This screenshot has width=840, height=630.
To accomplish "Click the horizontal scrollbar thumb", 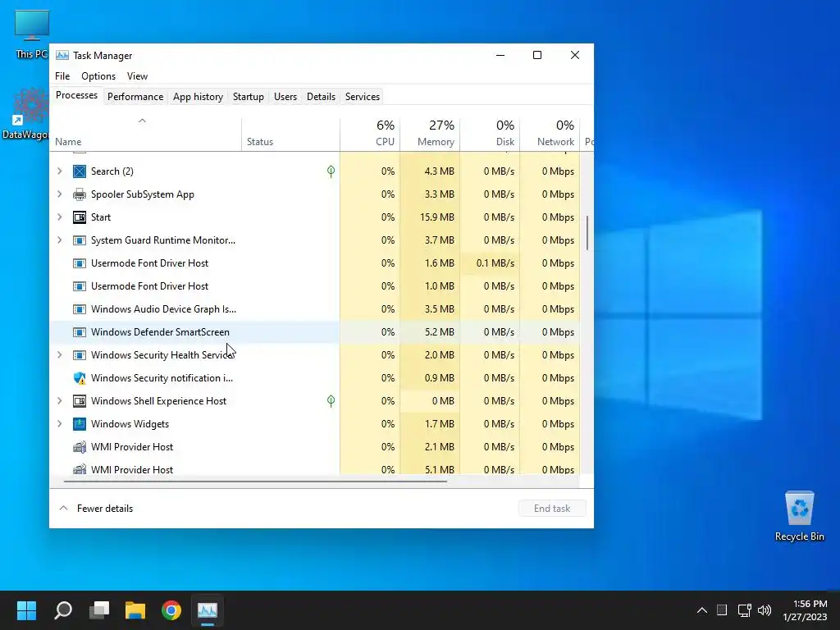I will pyautogui.click(x=255, y=482).
